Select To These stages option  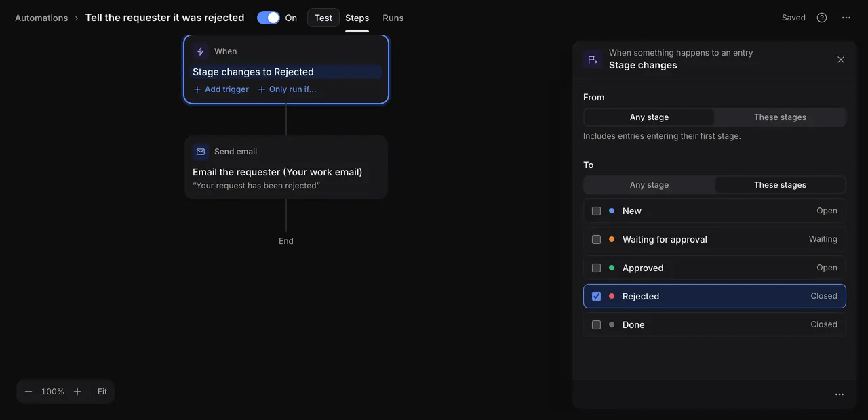(780, 185)
